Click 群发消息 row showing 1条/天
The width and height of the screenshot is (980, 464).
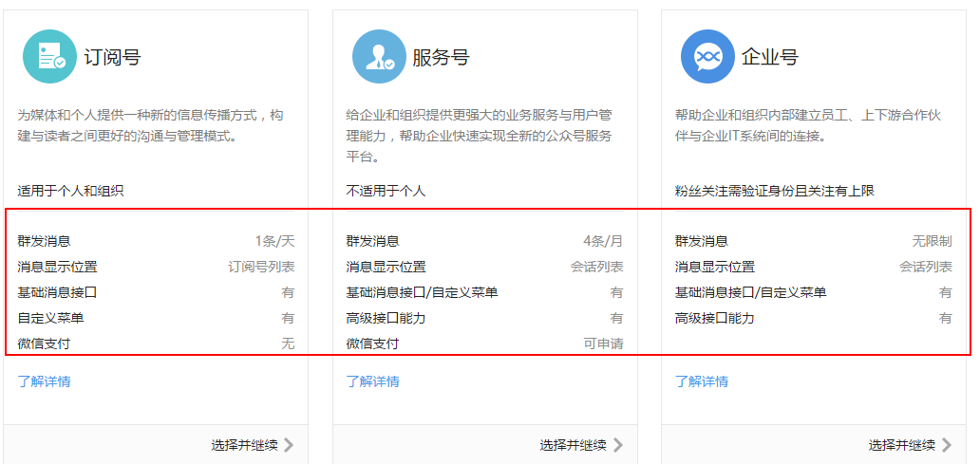[x=156, y=241]
